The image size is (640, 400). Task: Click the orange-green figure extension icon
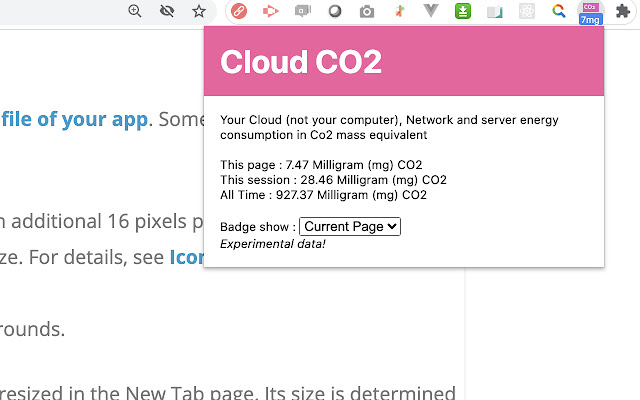(x=399, y=11)
